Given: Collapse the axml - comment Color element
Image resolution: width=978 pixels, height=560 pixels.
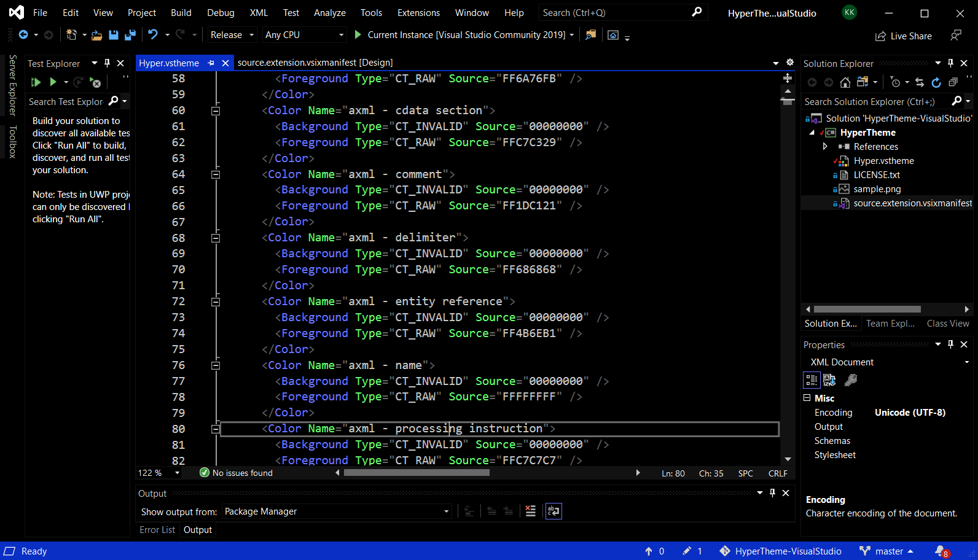Looking at the screenshot, I should (216, 174).
